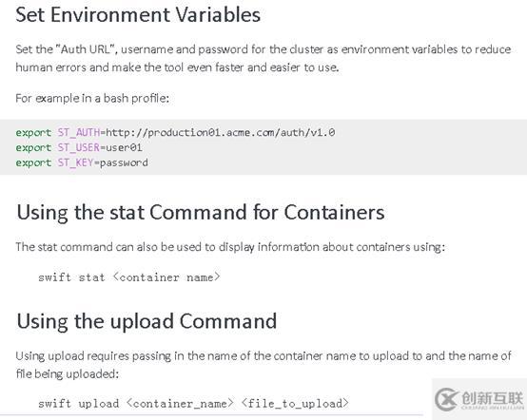The height and width of the screenshot is (420, 527).
Task: Click the Using the stat Command heading
Action: tap(201, 213)
